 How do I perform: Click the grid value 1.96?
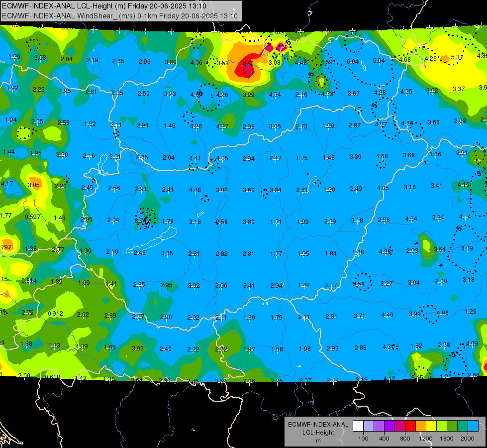tap(14, 57)
